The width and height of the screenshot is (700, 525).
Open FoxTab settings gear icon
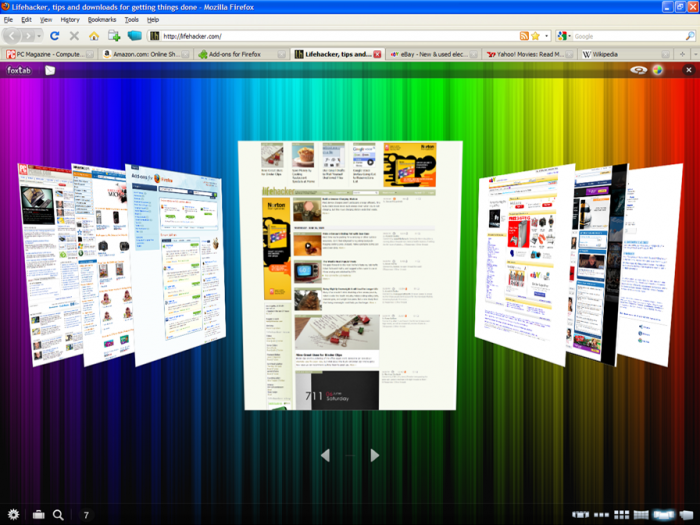pyautogui.click(x=13, y=515)
